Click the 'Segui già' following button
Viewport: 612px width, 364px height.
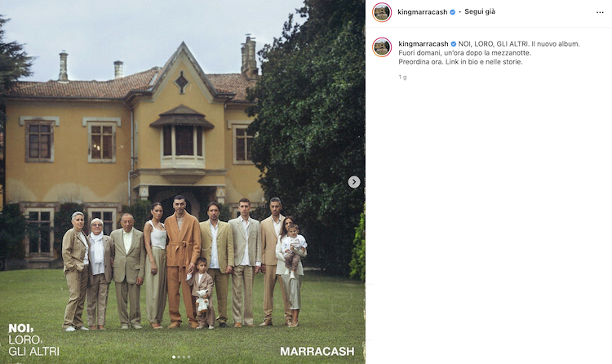pyautogui.click(x=480, y=11)
